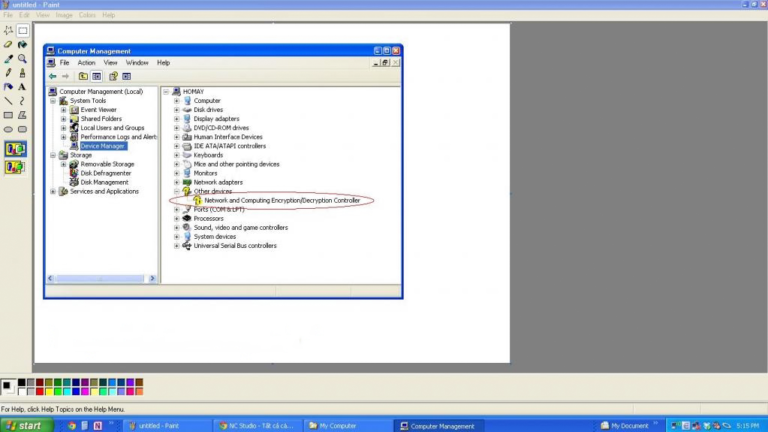Enable the transparent background selection option

click(15, 167)
